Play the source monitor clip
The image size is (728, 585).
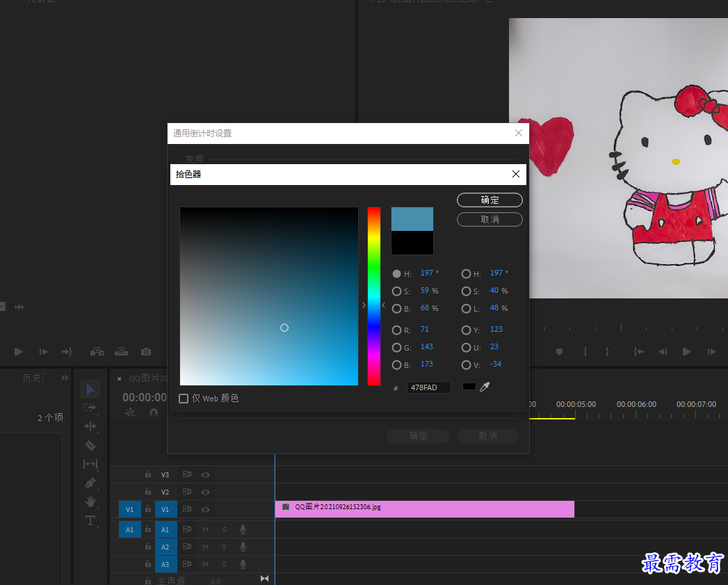click(19, 352)
